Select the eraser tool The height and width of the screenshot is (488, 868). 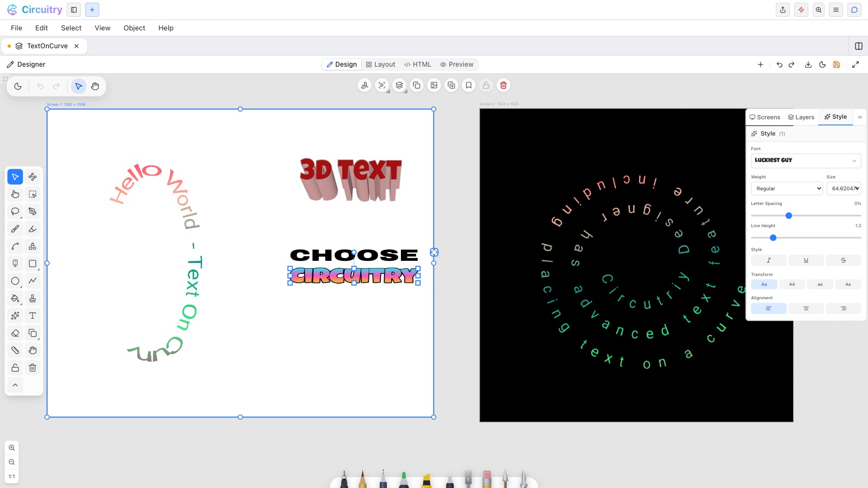[x=15, y=333]
